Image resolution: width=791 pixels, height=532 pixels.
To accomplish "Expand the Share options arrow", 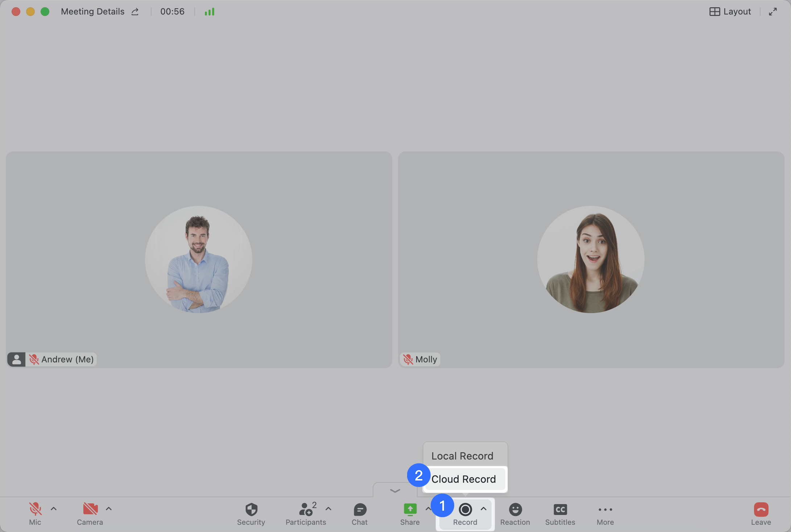I will 428,509.
